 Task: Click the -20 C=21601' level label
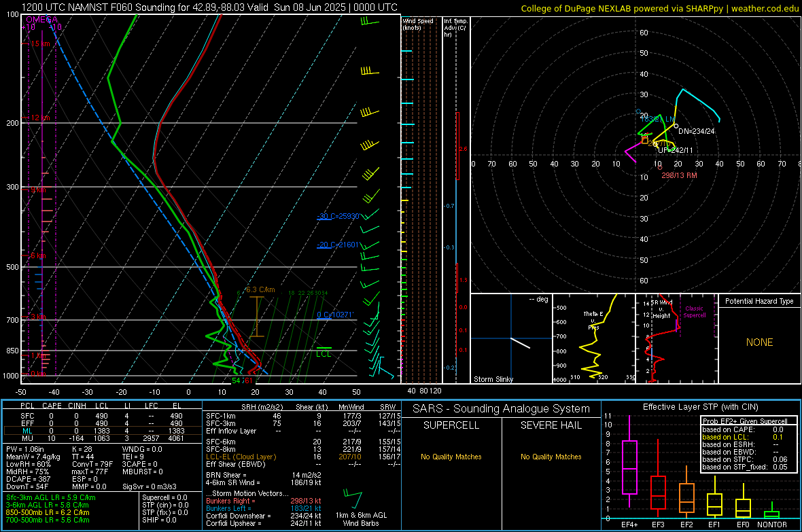click(338, 245)
